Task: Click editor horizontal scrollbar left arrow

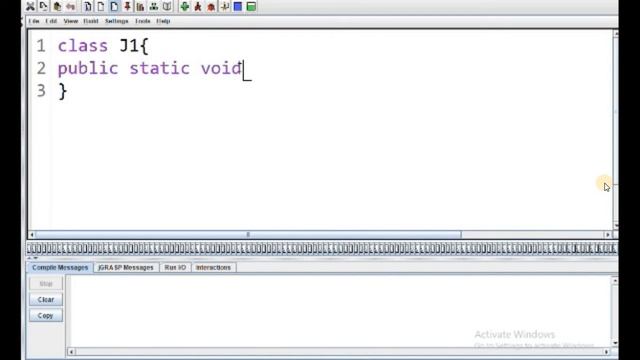Action: pyautogui.click(x=32, y=235)
